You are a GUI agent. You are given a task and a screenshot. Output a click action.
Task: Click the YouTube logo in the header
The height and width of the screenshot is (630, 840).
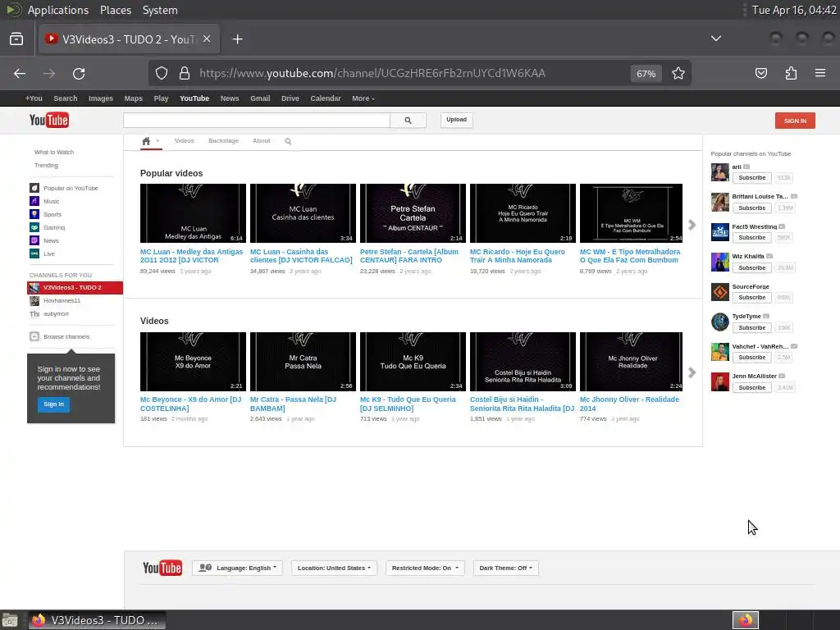point(48,120)
